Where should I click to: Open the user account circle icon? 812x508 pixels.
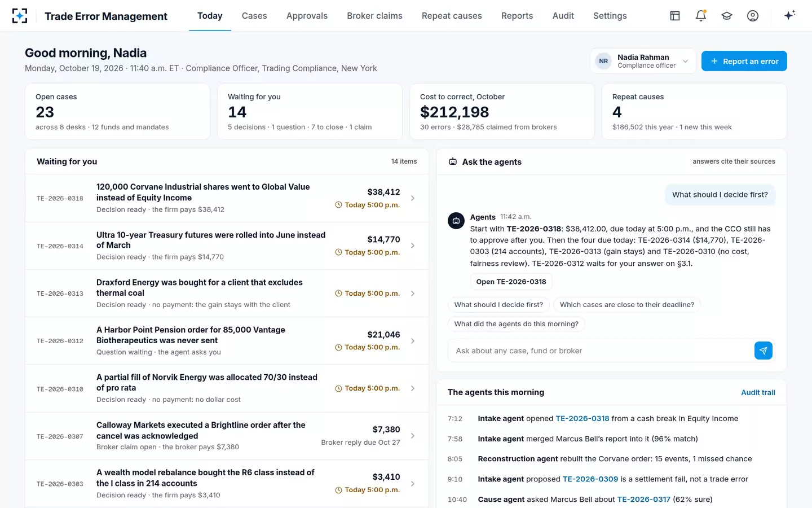[x=753, y=16]
